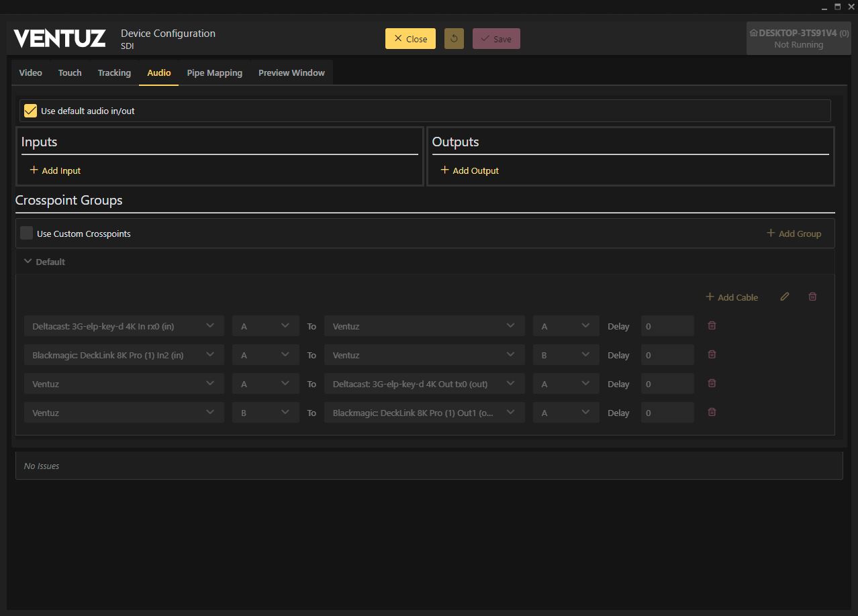
Task: Click the revert changes undo icon
Action: point(454,39)
